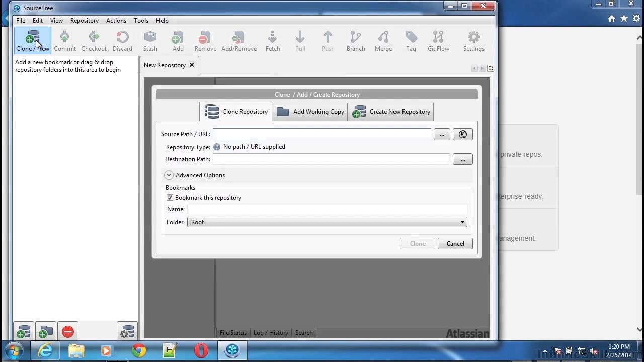This screenshot has width=644, height=362.
Task: Open Settings from the toolbar
Action: [474, 41]
